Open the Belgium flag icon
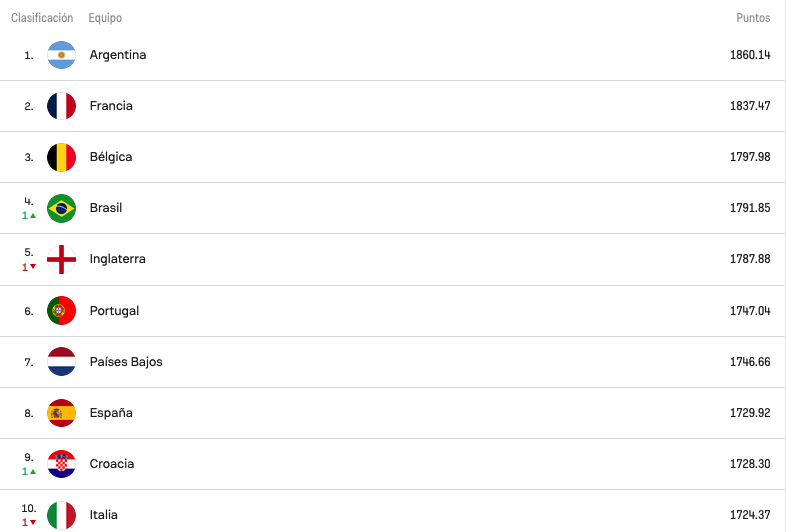 coord(61,157)
